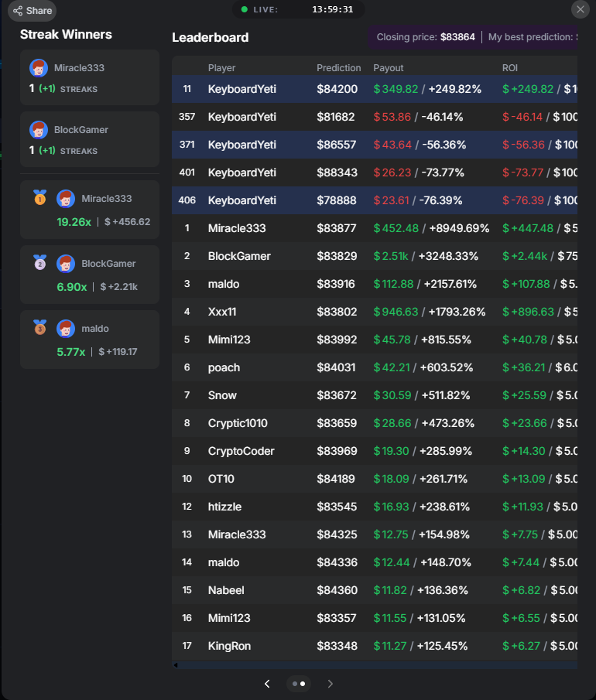Click the Share icon next to Share label
Image resolution: width=596 pixels, height=700 pixels.
[17, 11]
